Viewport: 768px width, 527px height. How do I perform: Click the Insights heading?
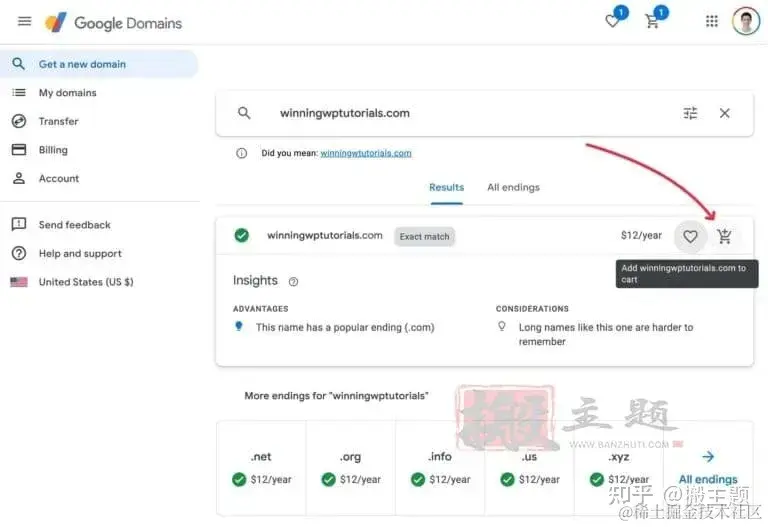click(255, 281)
